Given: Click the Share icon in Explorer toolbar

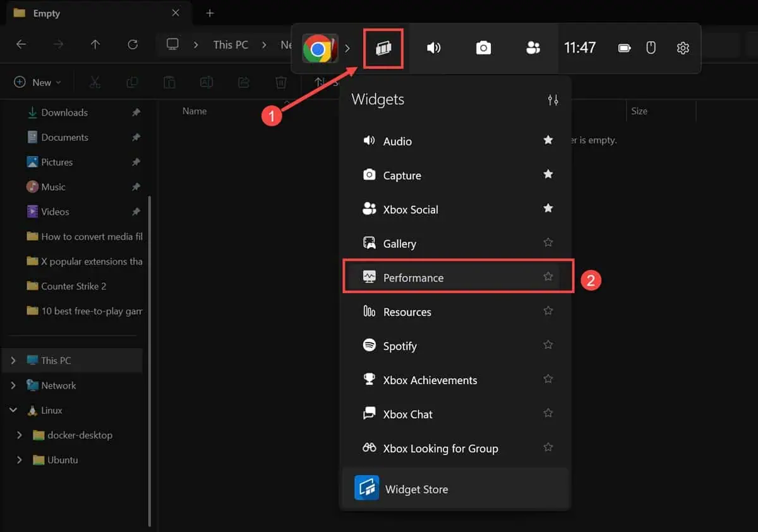Looking at the screenshot, I should click(244, 82).
